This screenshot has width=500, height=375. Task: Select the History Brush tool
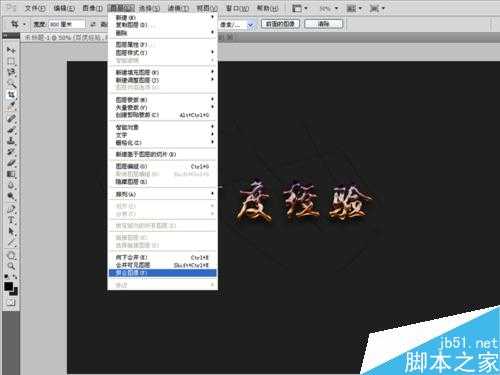(x=11, y=152)
